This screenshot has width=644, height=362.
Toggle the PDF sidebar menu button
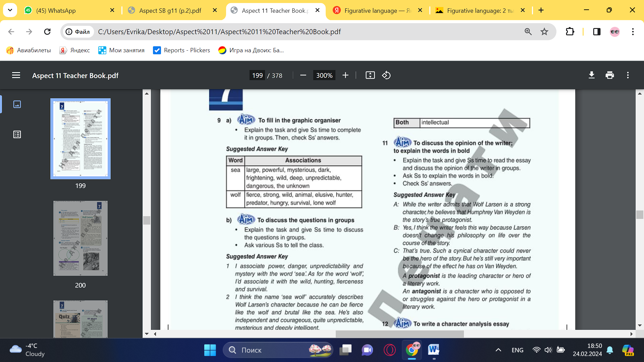tap(16, 75)
